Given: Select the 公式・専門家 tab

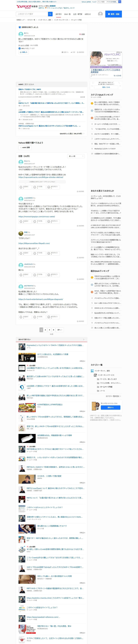Looking at the screenshot, I should tap(78, 14).
